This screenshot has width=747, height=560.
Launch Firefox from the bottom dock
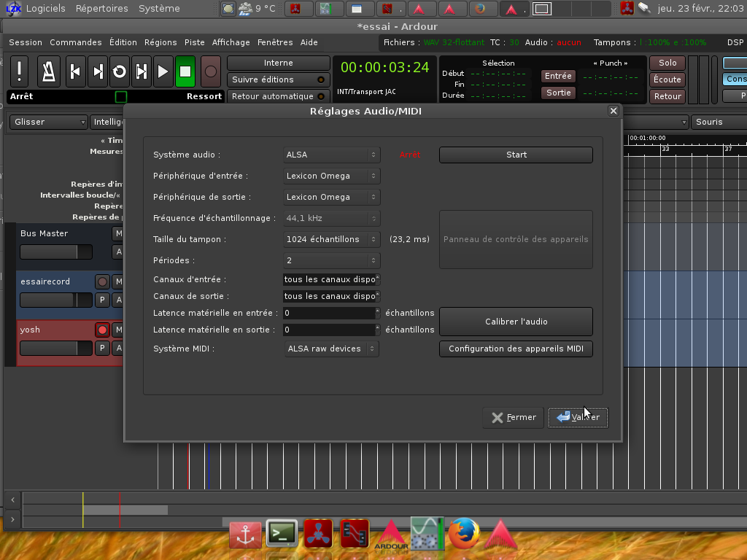coord(463,534)
